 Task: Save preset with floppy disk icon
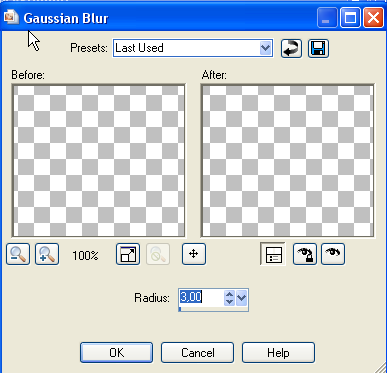coord(318,49)
